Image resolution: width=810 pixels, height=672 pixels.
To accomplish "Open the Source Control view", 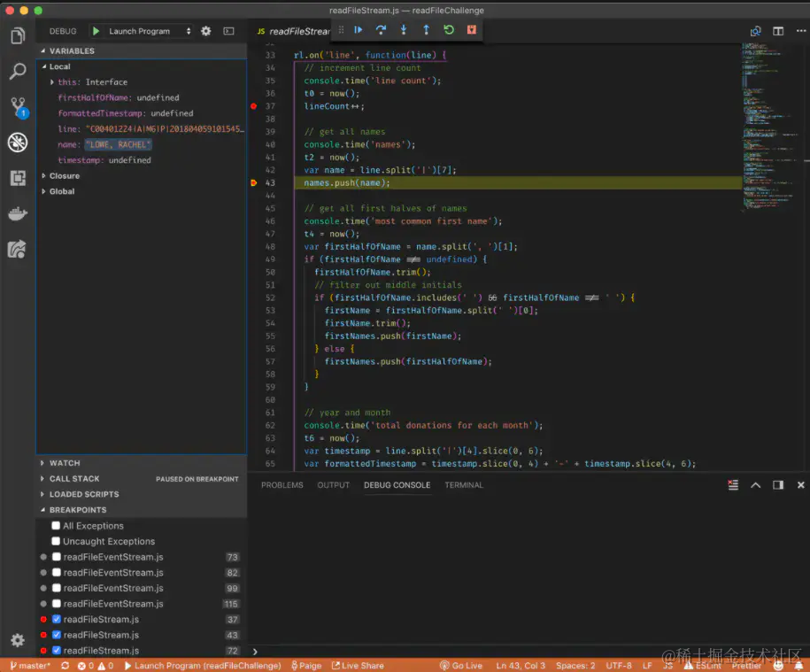I will pyautogui.click(x=17, y=107).
